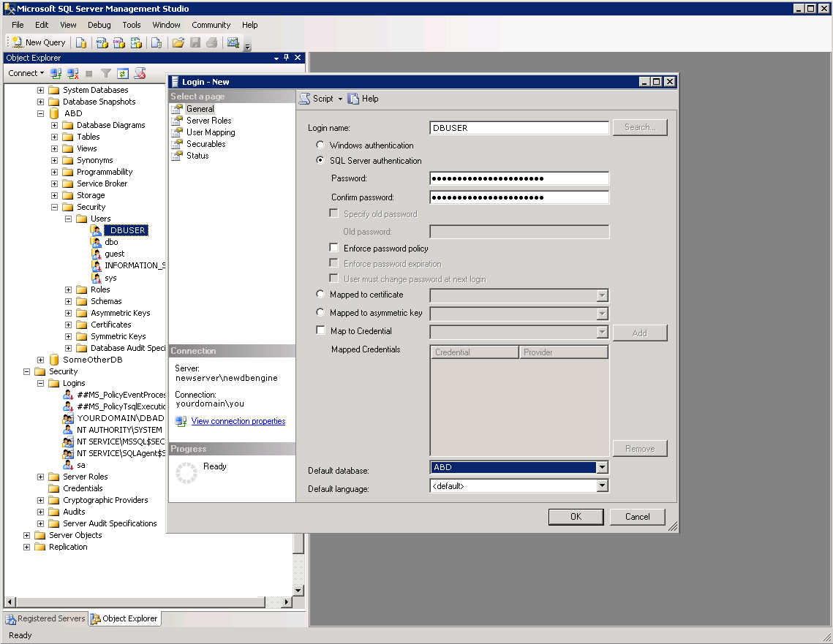Open the File menu
The image size is (833, 644).
(18, 25)
